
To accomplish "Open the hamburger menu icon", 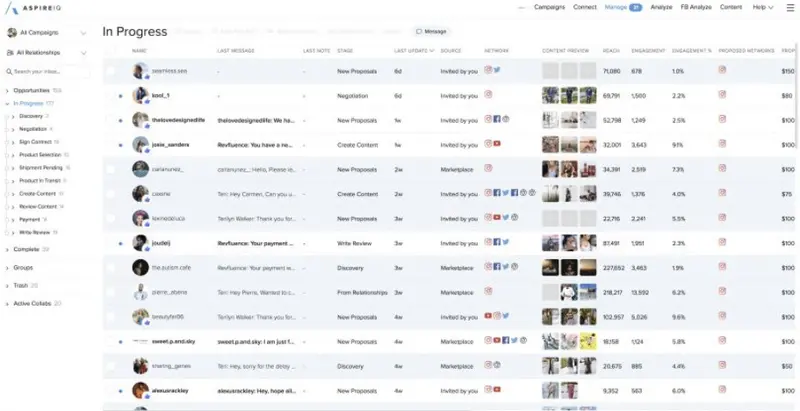I will click(789, 7).
